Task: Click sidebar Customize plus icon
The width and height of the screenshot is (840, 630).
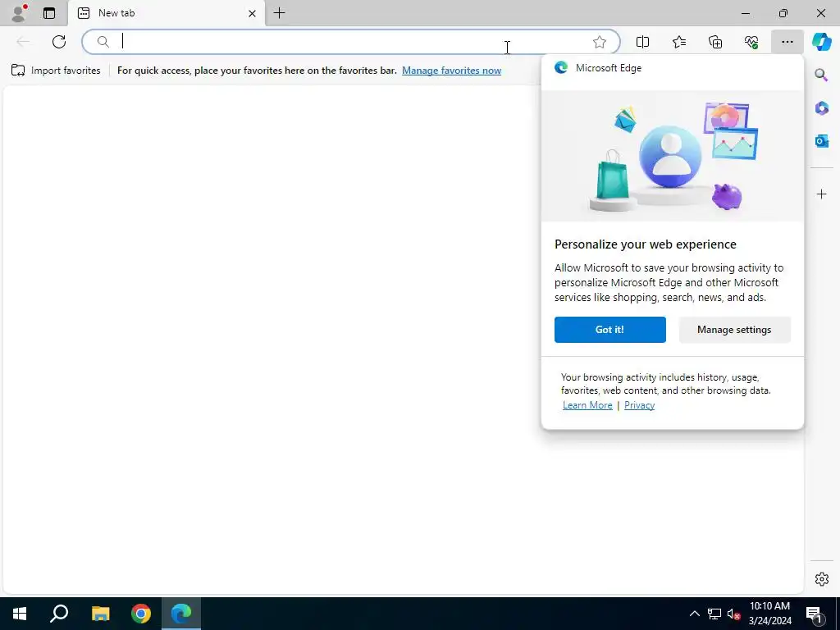Action: click(821, 194)
